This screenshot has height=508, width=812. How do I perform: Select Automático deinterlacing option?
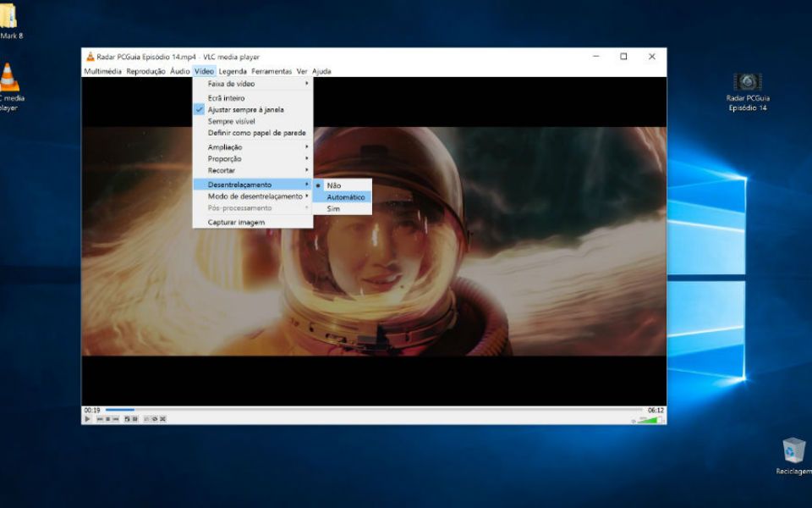(x=343, y=197)
